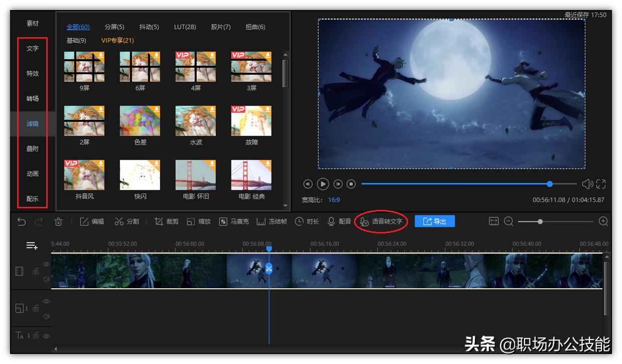Mute the video track's speaker icon
Screen dimensions: 622x364
46,280
